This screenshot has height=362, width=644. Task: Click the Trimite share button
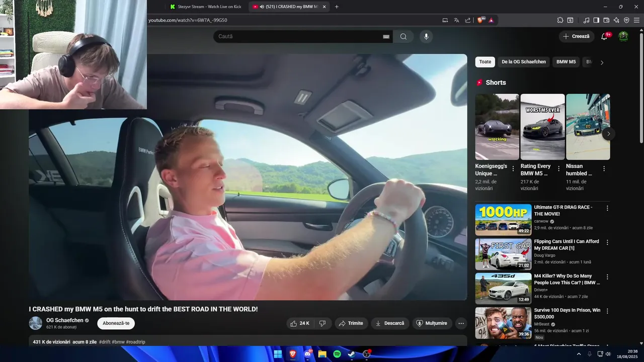click(x=351, y=323)
